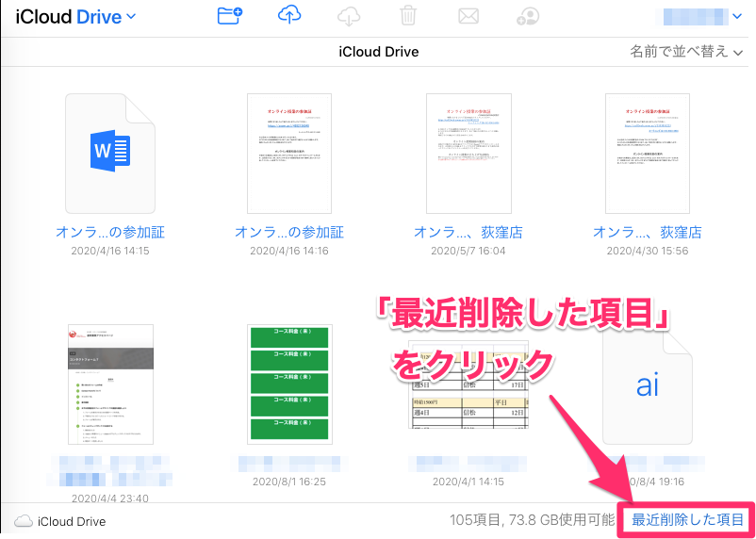This screenshot has width=756, height=539.
Task: Select the green コース料金 table thumbnail
Action: click(x=288, y=383)
